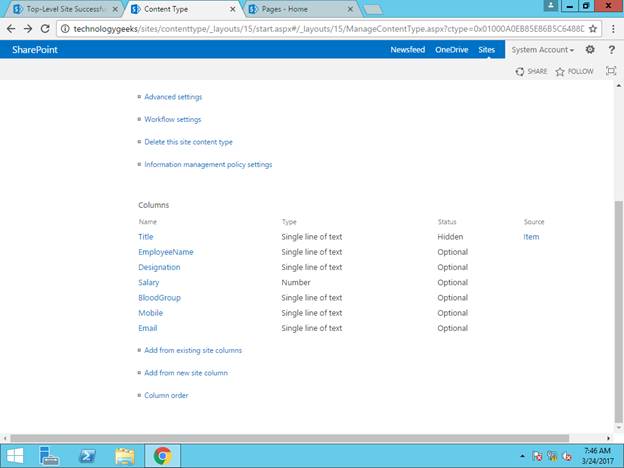Switch to Chrome in taskbar
624x468 pixels.
point(162,456)
